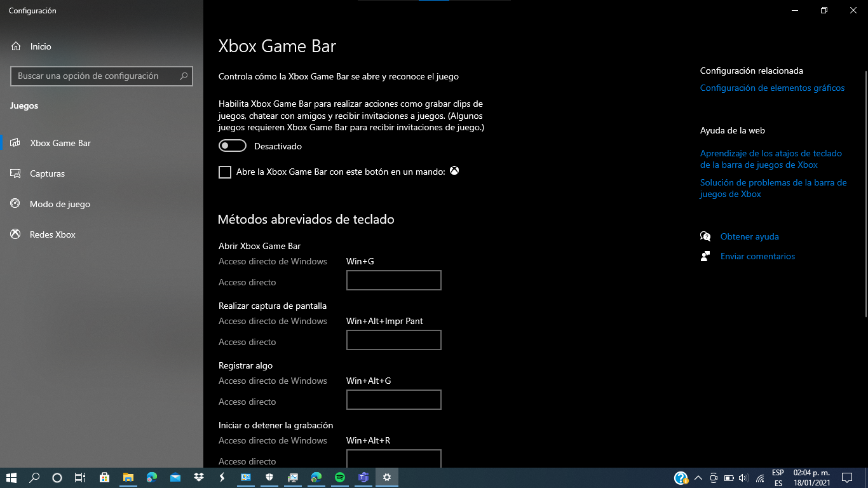
Task: Open Microsoft Teams from the taskbar
Action: tap(363, 477)
